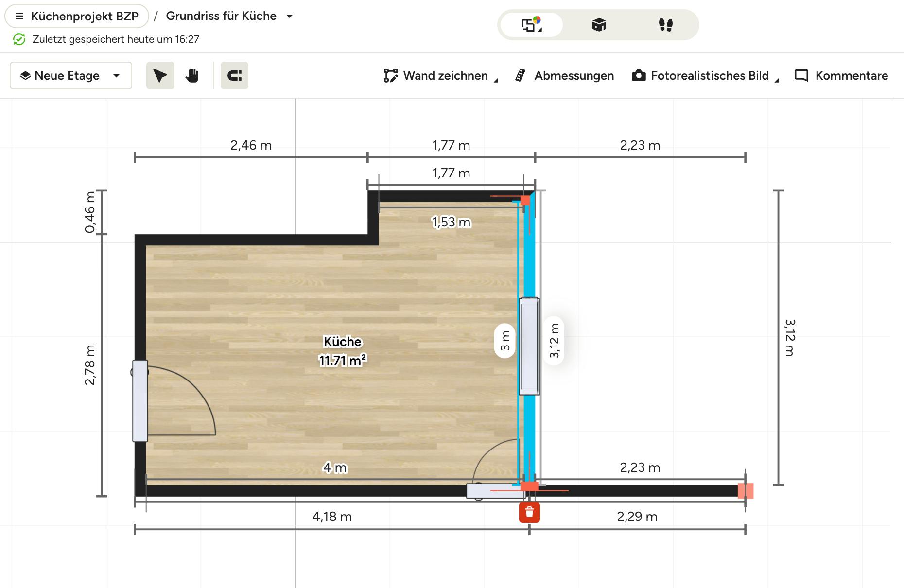Click the Fotorealistisches Bild camera icon
904x588 pixels.
pyautogui.click(x=639, y=76)
